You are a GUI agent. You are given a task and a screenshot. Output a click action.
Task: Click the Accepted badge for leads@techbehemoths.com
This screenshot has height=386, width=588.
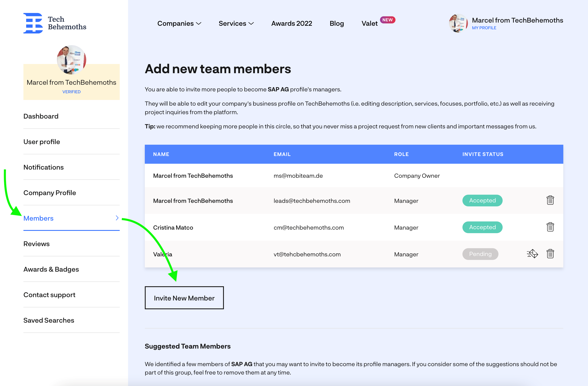coord(482,200)
